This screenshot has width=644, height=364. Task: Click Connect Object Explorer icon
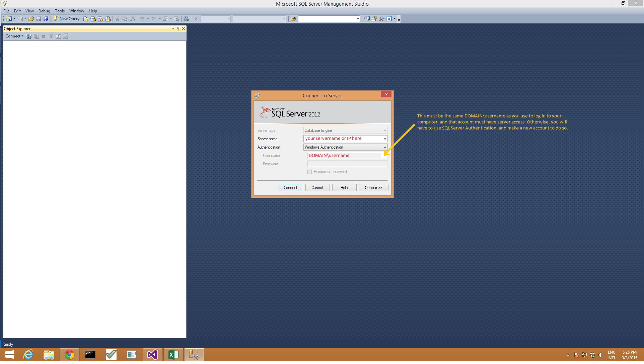[29, 36]
